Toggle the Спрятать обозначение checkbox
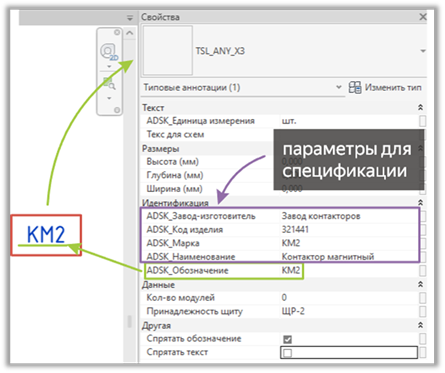The height and width of the screenshot is (373, 445). click(x=287, y=339)
